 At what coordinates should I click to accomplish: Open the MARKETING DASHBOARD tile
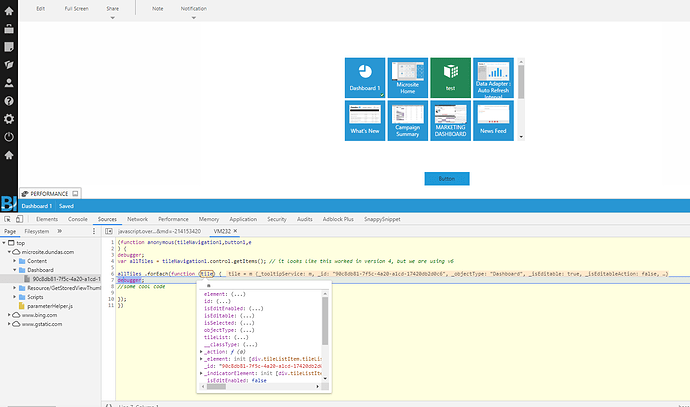451,121
